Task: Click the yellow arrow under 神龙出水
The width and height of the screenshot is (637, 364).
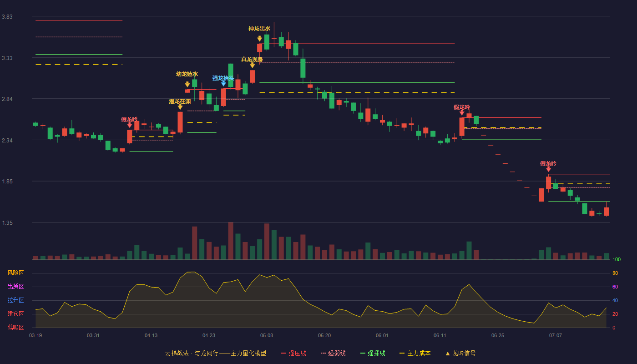Action: (260, 39)
